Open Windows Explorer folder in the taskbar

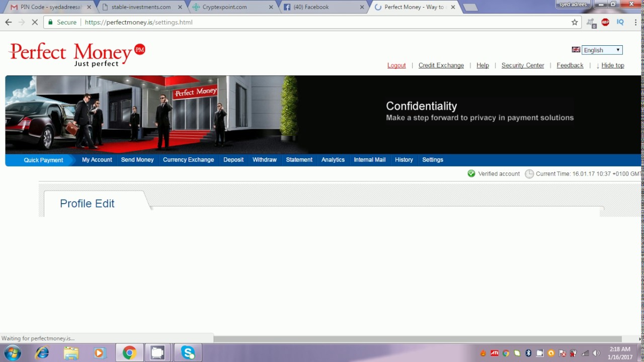71,353
